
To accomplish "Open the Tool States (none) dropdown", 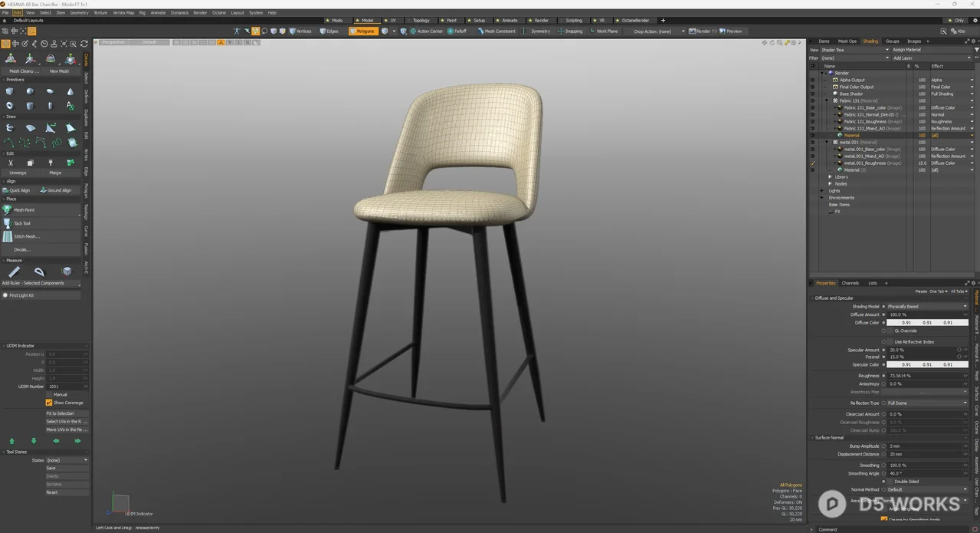I will click(67, 460).
